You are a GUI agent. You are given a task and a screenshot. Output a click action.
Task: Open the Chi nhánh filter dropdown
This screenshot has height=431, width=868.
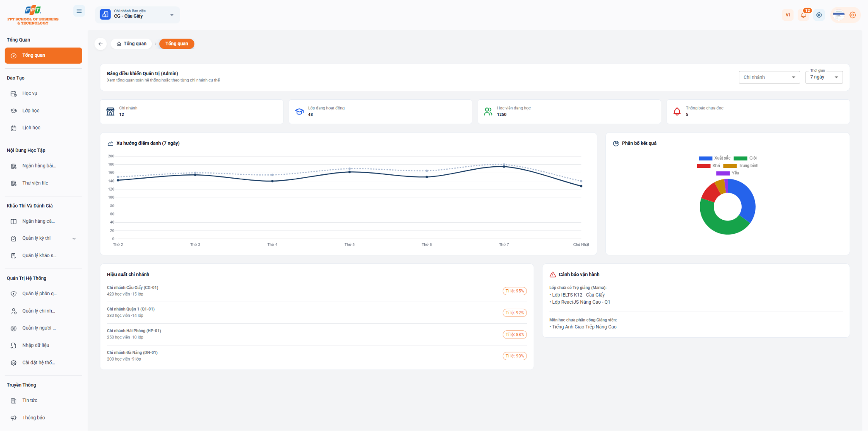pyautogui.click(x=769, y=77)
